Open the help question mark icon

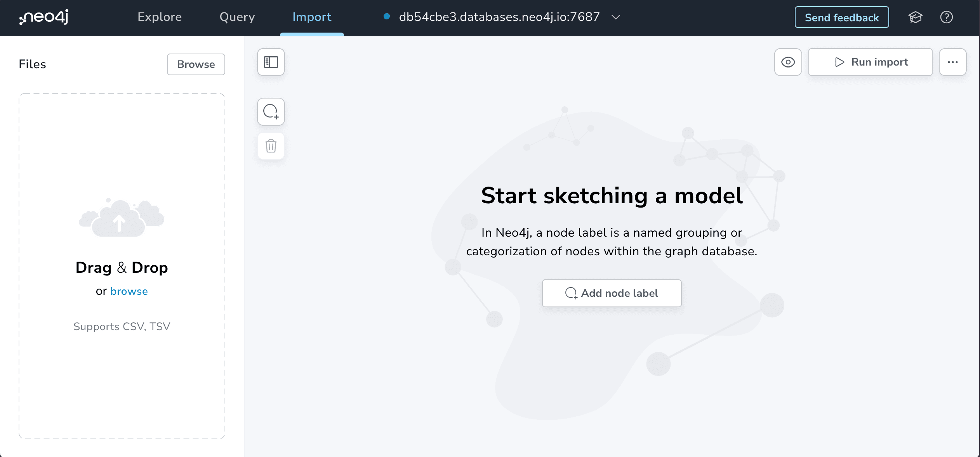point(947,17)
